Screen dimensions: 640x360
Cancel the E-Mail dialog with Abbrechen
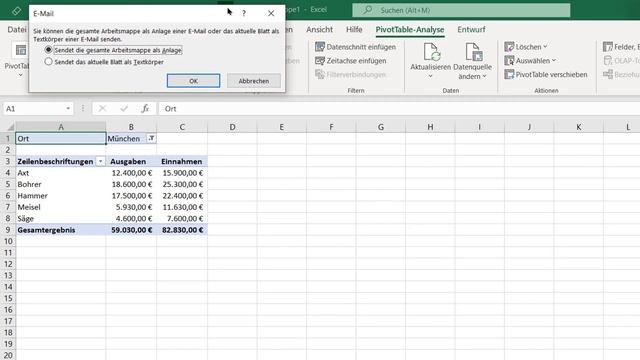[253, 81]
